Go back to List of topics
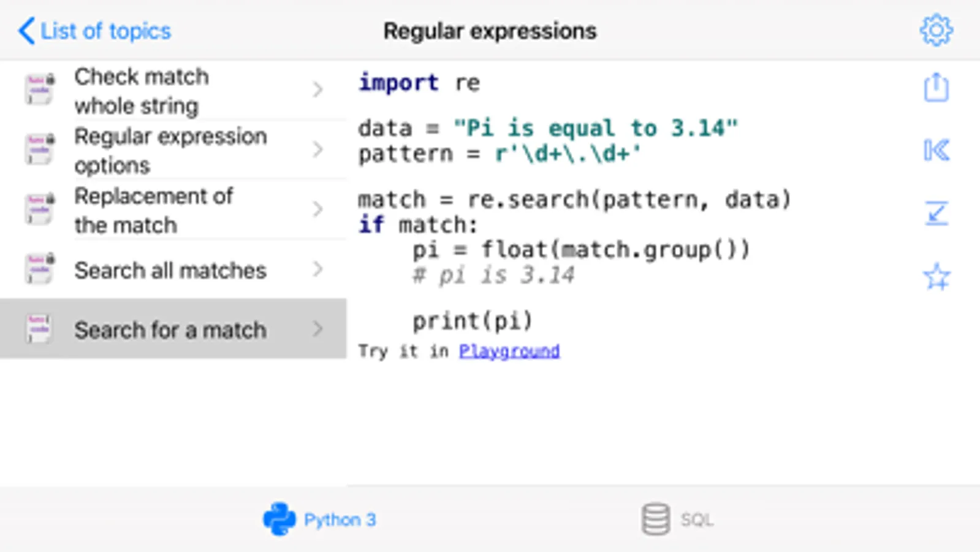 [x=95, y=31]
